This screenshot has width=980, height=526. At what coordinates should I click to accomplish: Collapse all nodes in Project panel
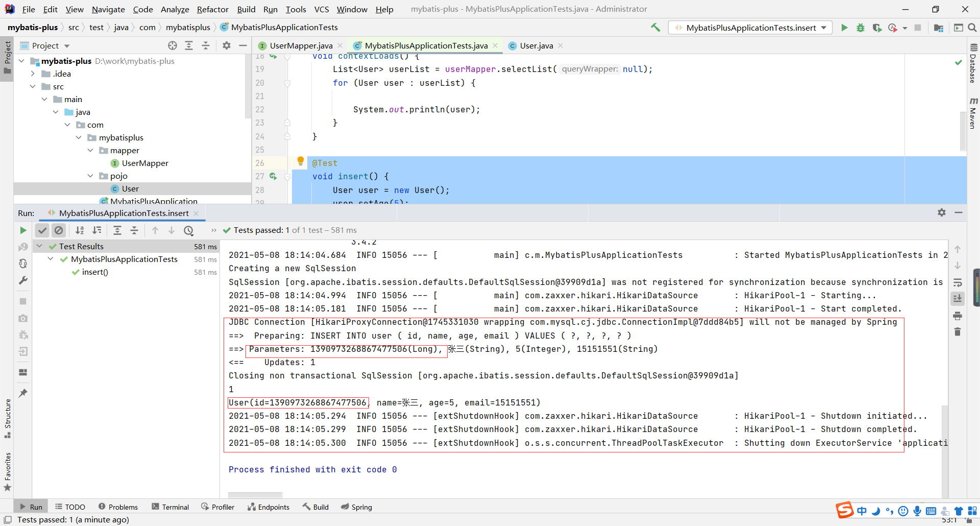(x=206, y=45)
